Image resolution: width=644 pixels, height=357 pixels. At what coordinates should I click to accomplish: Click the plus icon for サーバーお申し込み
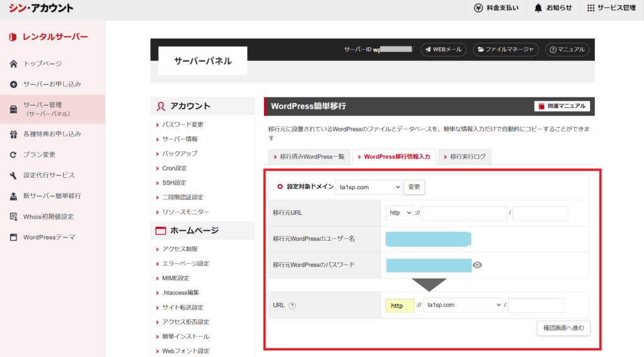(x=13, y=84)
